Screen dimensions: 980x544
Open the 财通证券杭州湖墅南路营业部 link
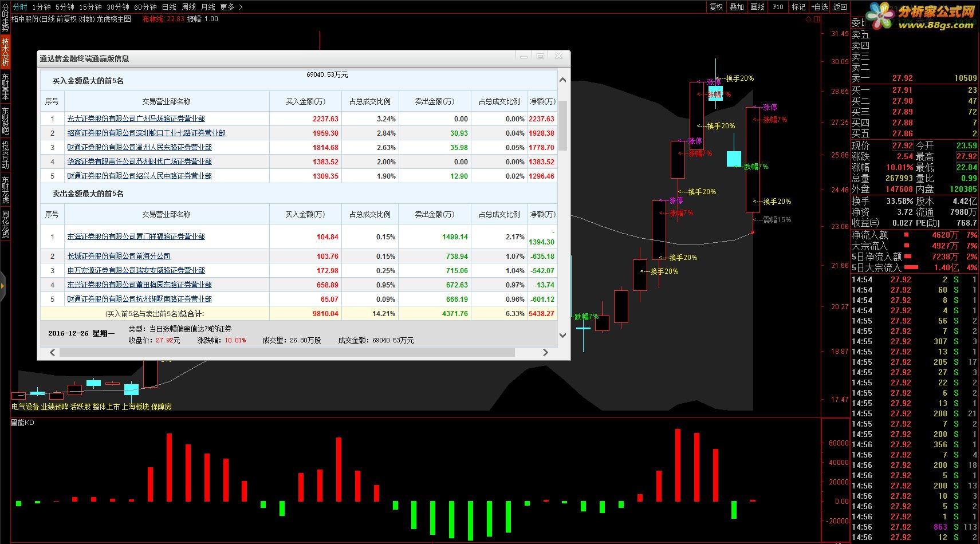(x=139, y=299)
